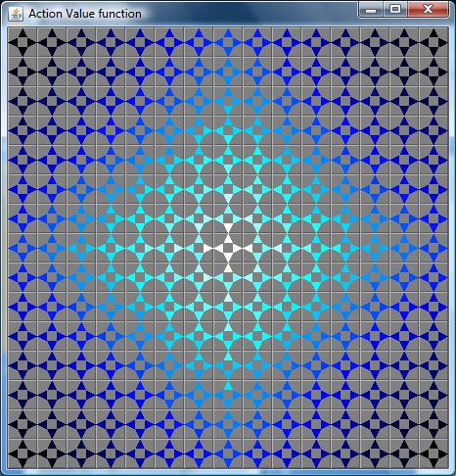Click the Java coffee cup title icon
456x476 pixels.
(16, 14)
